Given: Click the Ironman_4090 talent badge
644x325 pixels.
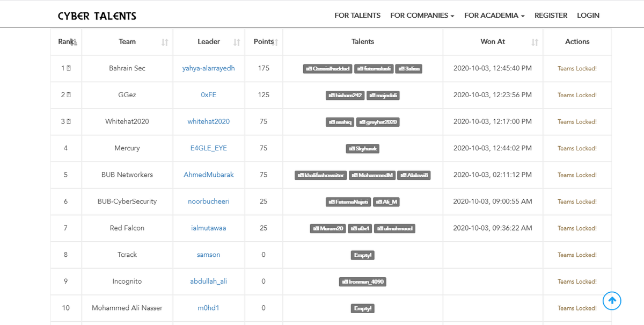Looking at the screenshot, I should (363, 281).
